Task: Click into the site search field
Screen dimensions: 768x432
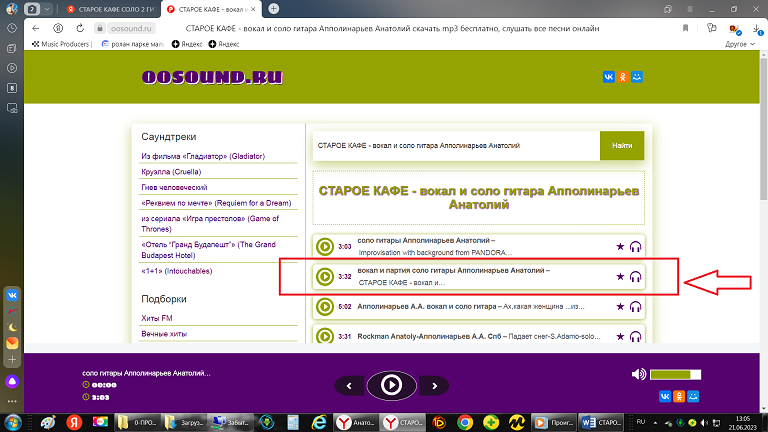Action: click(456, 145)
